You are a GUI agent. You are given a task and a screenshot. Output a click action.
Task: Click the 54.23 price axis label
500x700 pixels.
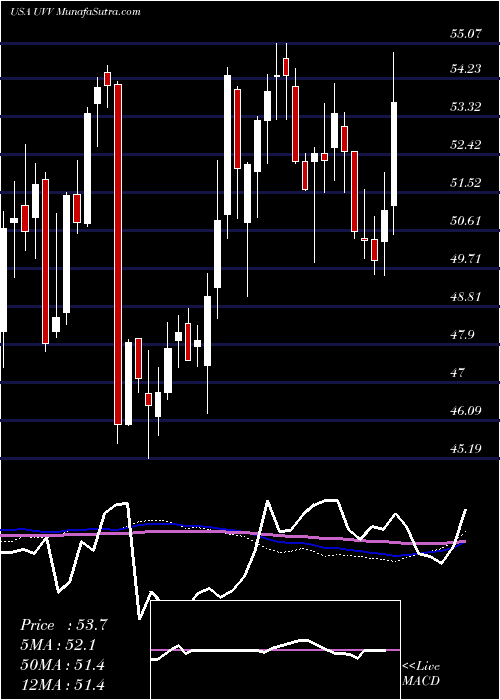[x=466, y=69]
